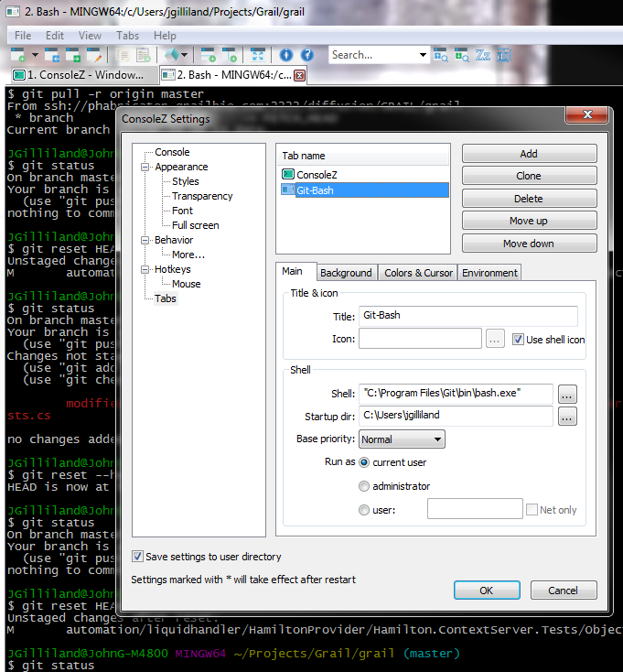Select Transparency in the settings tree
623x672 pixels.
[x=202, y=196]
